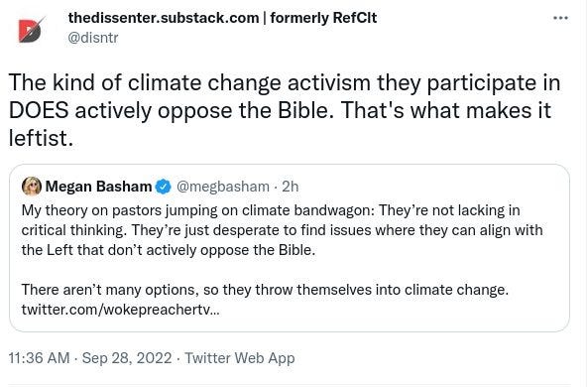Click 'leftist.' at end of tweet
Screen dimensions: 588x387
point(41,138)
